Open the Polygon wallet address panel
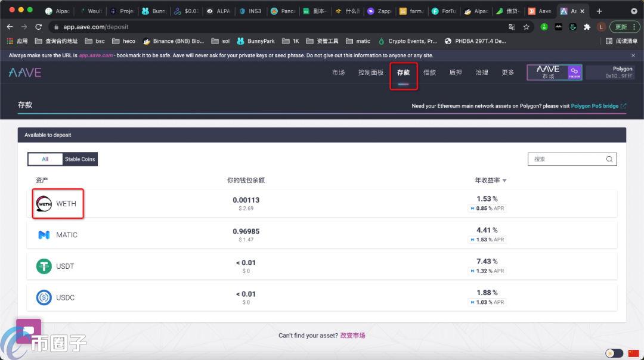644x360 pixels. [611, 72]
